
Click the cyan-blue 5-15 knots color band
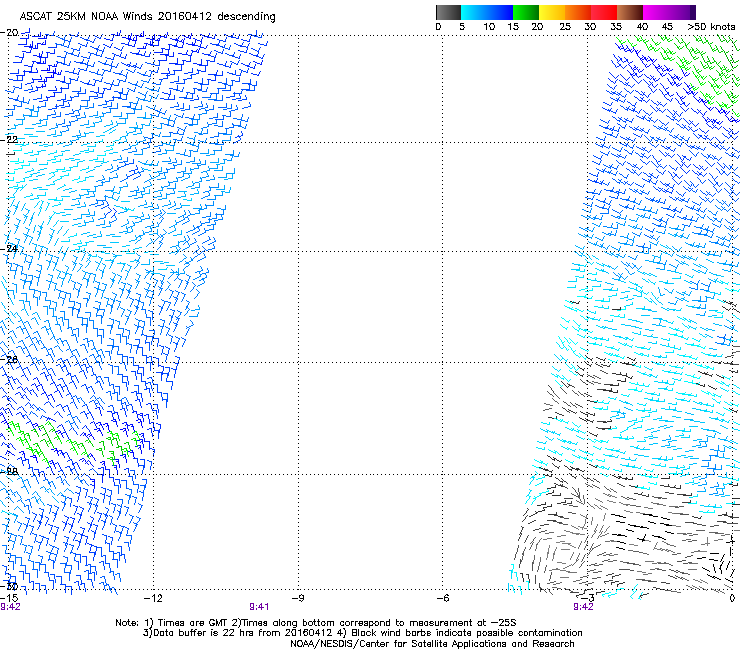[487, 12]
